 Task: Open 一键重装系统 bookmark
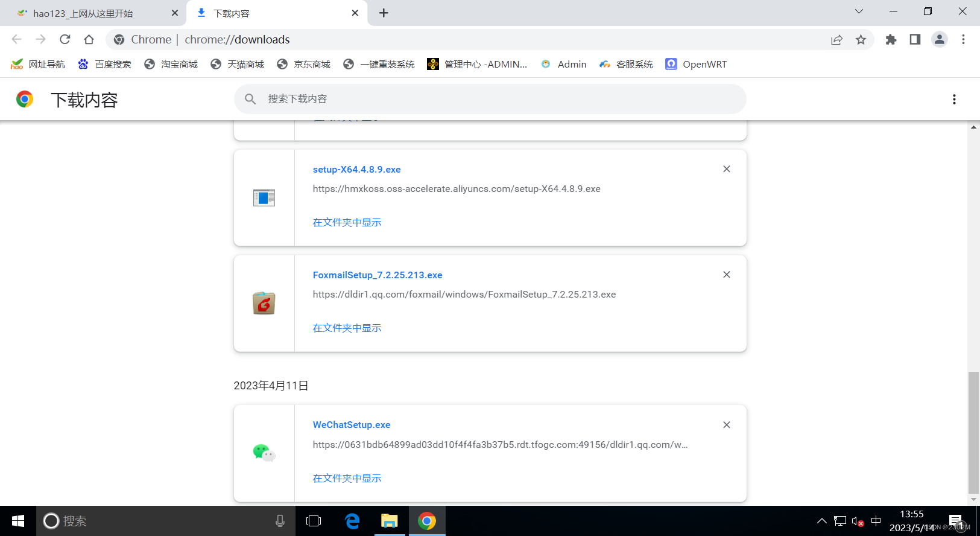tap(379, 65)
